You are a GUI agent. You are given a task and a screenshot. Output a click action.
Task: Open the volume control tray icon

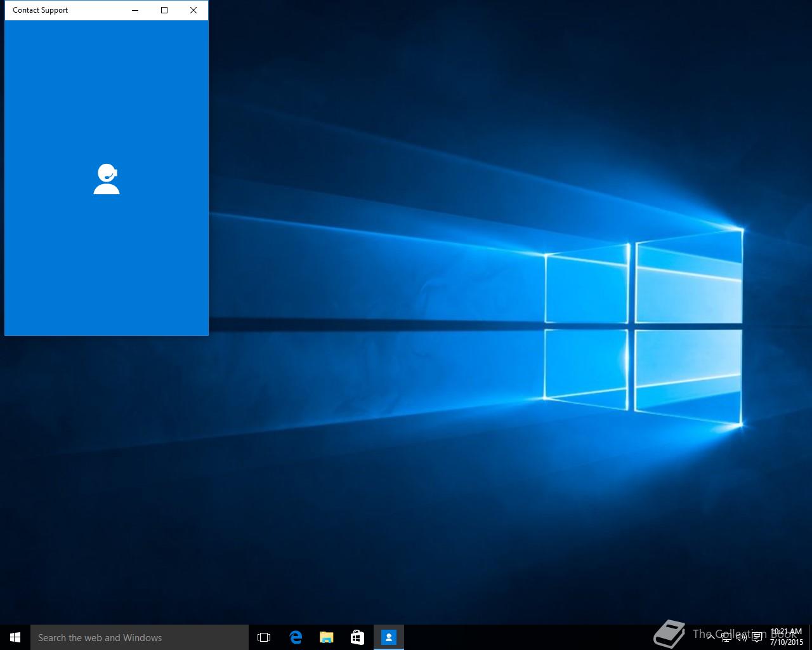pos(741,637)
